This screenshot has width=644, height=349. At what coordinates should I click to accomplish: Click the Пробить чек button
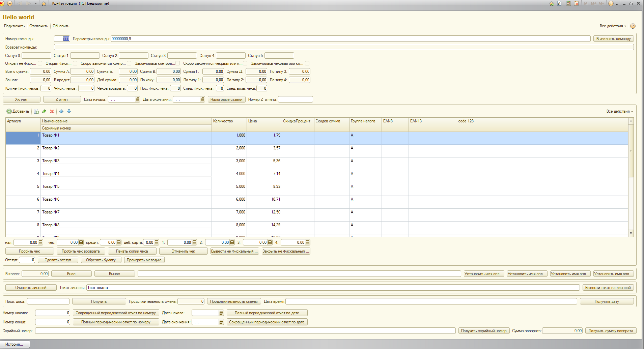[x=30, y=251]
